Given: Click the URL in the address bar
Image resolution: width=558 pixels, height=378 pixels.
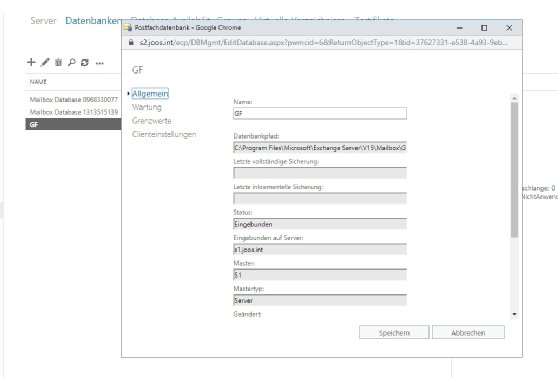Looking at the screenshot, I should point(323,42).
